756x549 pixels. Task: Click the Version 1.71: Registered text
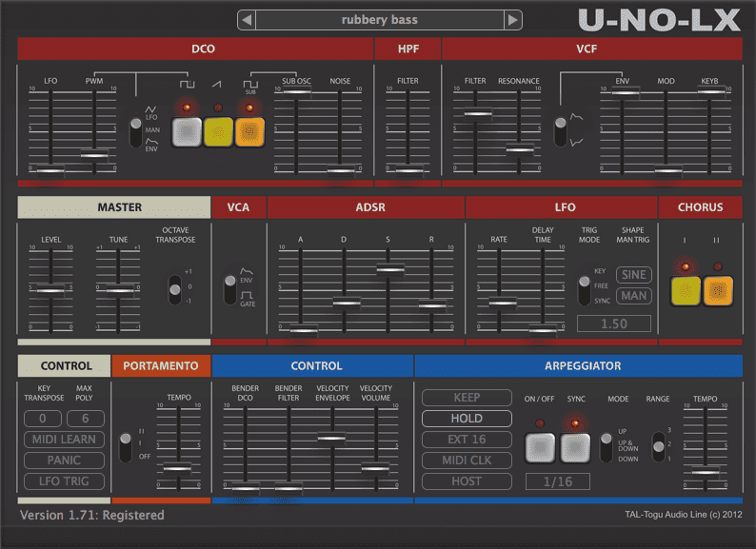tap(92, 516)
